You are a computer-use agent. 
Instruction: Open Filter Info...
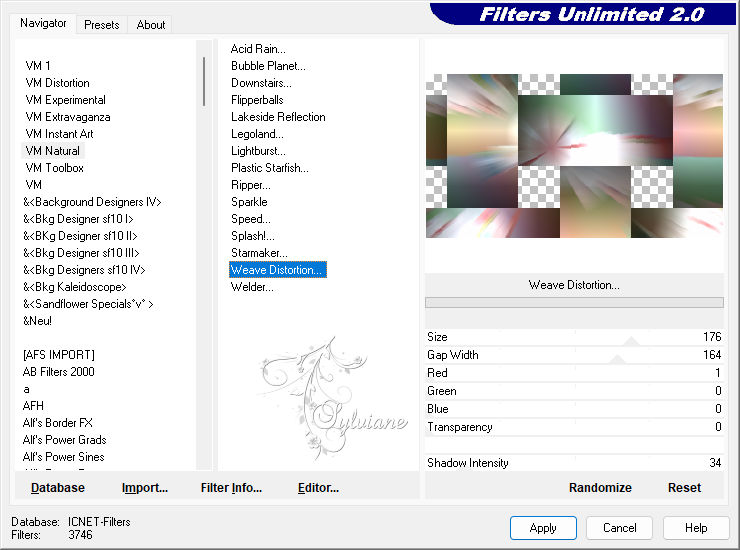[x=231, y=488]
